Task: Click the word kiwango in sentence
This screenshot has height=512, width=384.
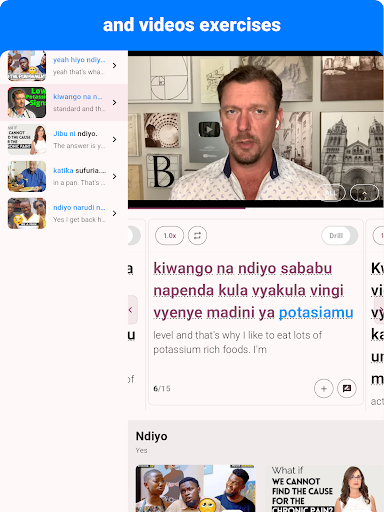Action: [x=183, y=268]
